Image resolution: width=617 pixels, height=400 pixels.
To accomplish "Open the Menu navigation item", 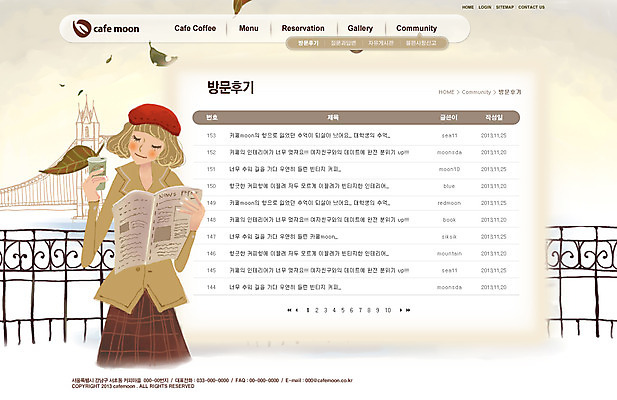I will (249, 28).
